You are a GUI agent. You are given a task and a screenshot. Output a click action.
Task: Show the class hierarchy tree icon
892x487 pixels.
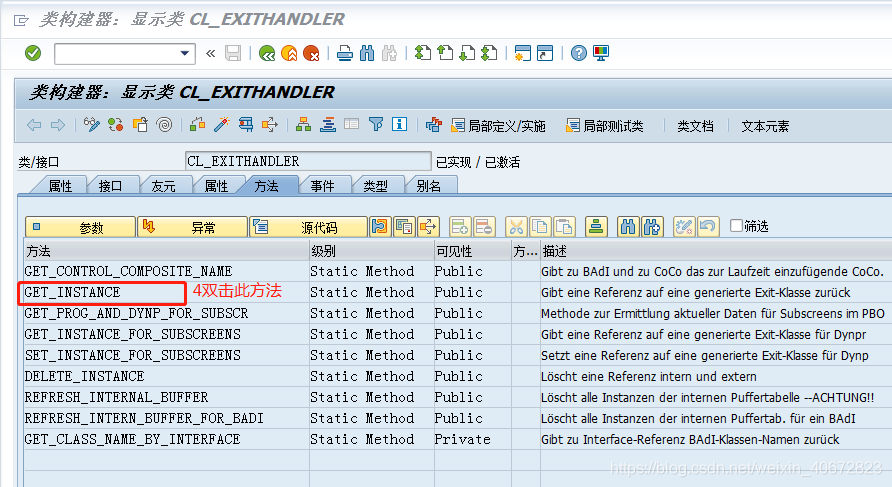(303, 125)
